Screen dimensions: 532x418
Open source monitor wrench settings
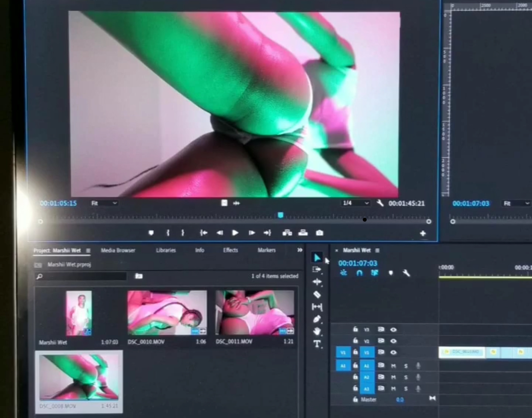pyautogui.click(x=380, y=203)
